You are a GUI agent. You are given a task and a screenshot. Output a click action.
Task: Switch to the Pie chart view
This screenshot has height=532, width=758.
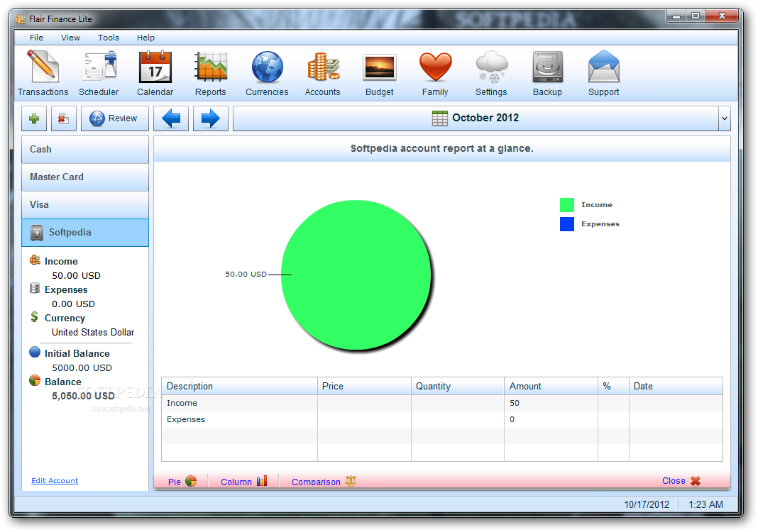(182, 481)
